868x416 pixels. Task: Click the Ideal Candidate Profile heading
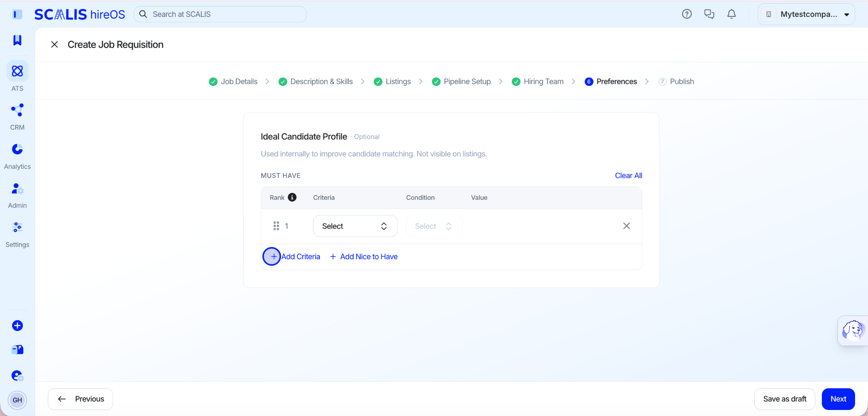(304, 137)
